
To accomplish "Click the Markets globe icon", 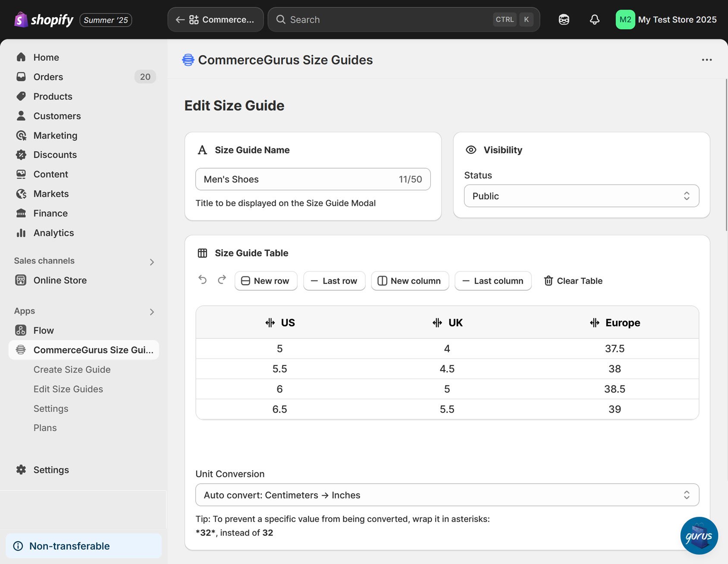I will 21,194.
